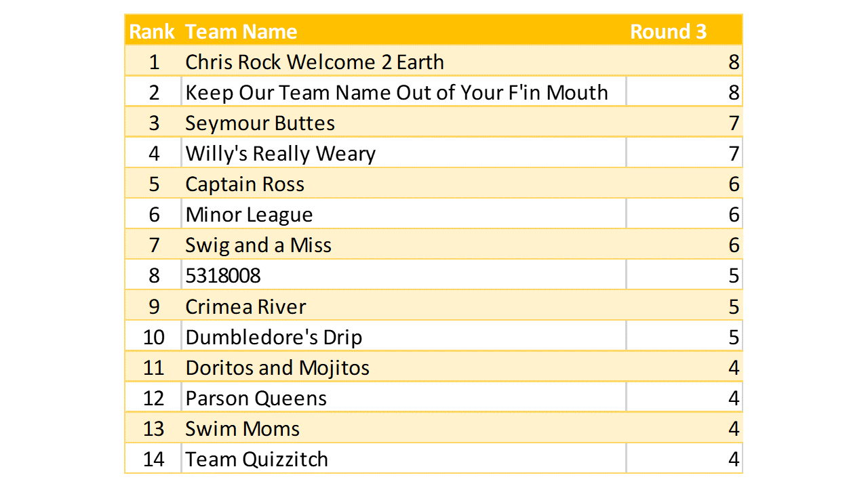The height and width of the screenshot is (488, 868).
Task: Select Round 3 score for Chris Rock team
Action: point(733,62)
